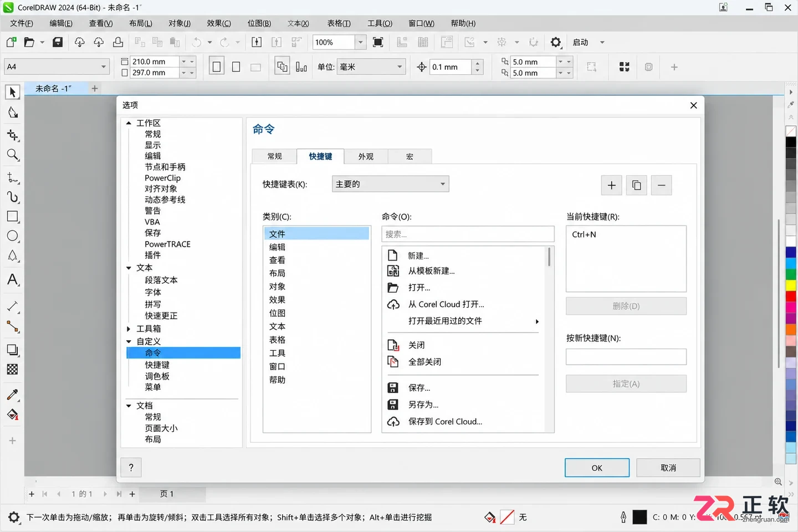Open Options via toolbar gear icon

coord(555,42)
